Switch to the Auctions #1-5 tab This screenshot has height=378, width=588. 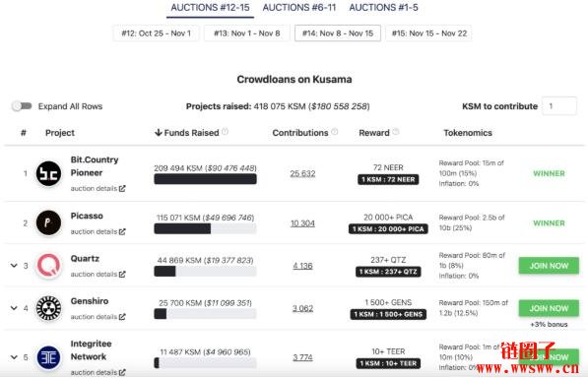(383, 8)
